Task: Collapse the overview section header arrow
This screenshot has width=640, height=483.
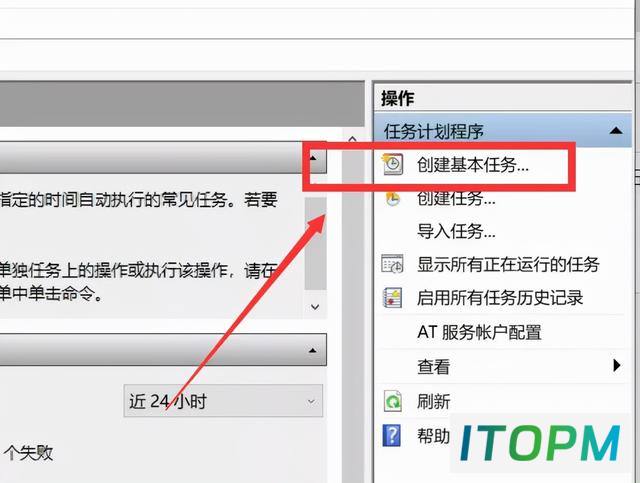Action: click(x=313, y=158)
